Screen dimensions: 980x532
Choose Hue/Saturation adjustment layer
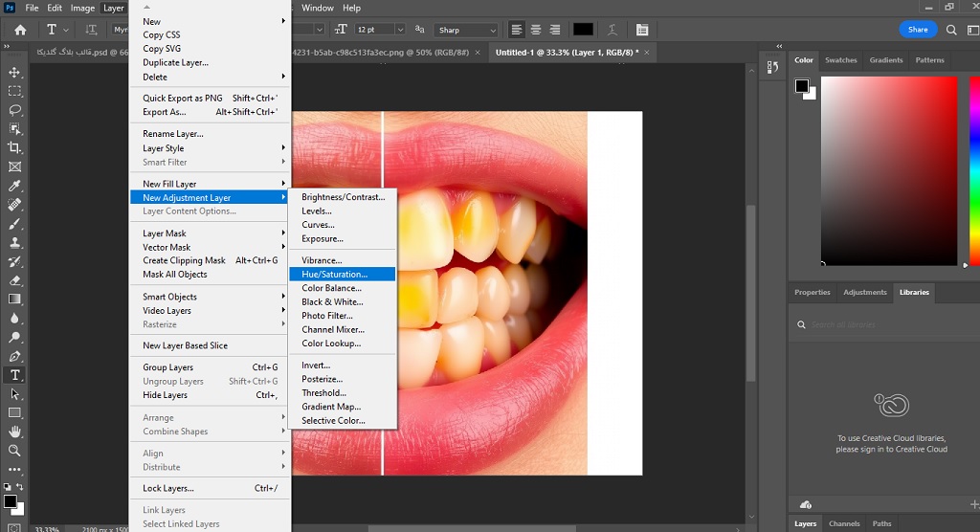(x=343, y=274)
